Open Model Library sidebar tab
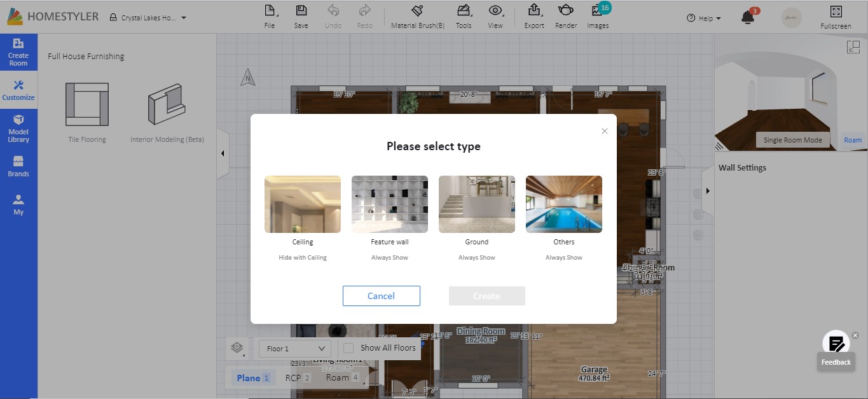868x399 pixels. pos(18,127)
